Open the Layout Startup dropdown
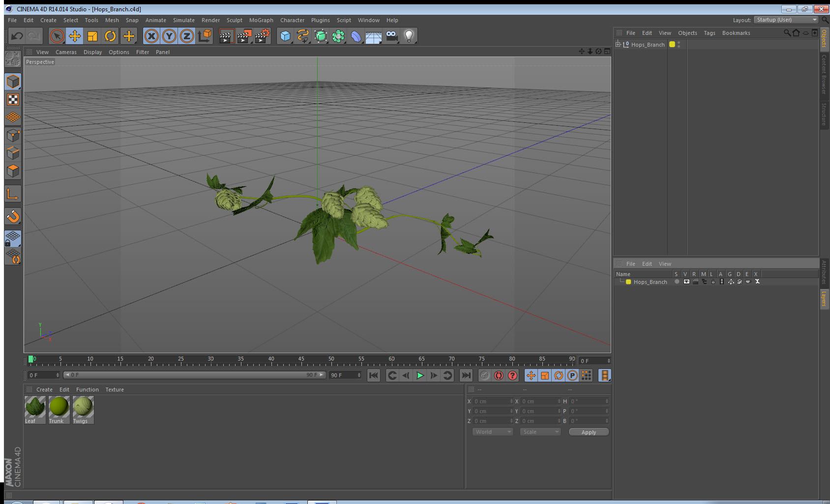 (787, 20)
